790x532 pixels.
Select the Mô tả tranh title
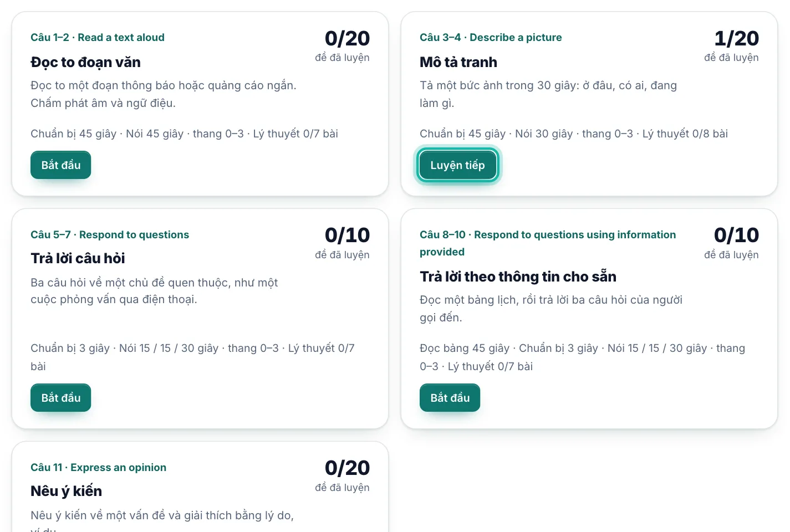click(x=458, y=62)
